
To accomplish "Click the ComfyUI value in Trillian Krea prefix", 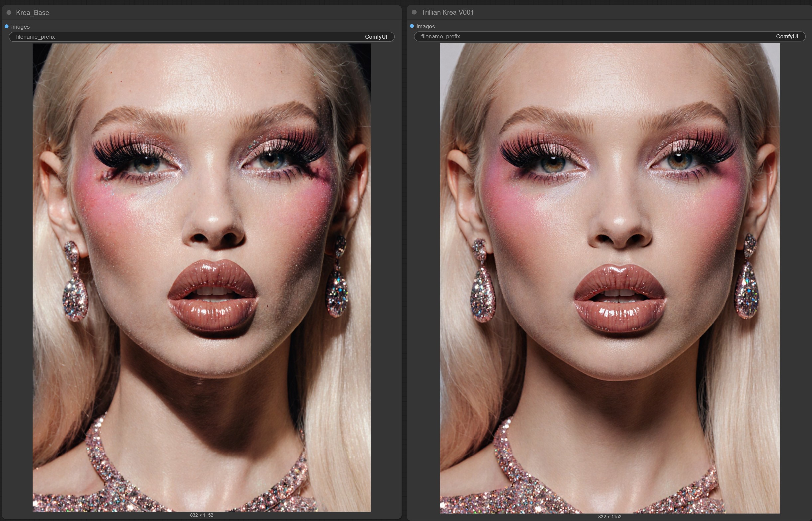I will pos(787,36).
